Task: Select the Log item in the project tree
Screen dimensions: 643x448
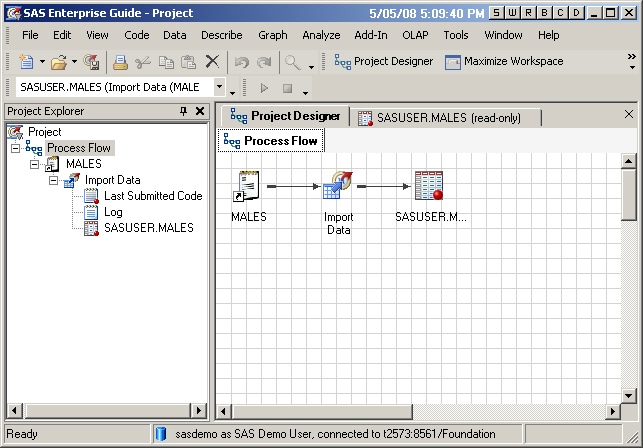Action: pyautogui.click(x=113, y=212)
